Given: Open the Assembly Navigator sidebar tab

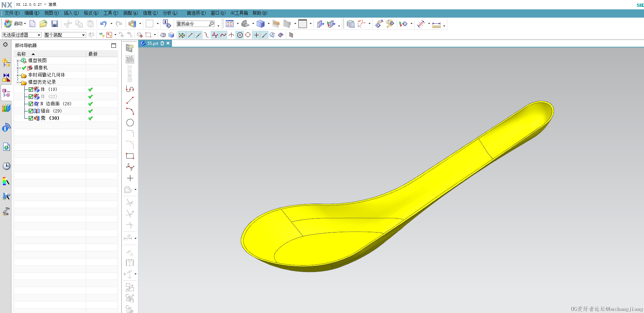Looking at the screenshot, I should click(x=6, y=63).
